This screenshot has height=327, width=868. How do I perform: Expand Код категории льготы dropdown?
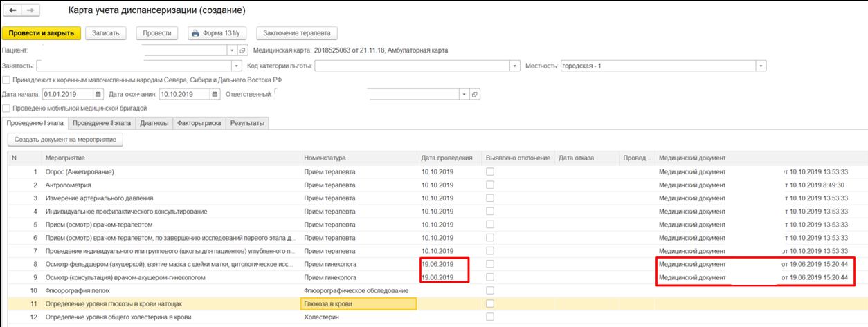coord(515,66)
